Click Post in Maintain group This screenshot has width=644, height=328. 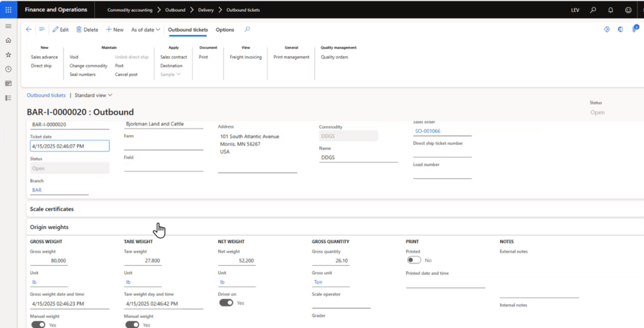(x=119, y=65)
